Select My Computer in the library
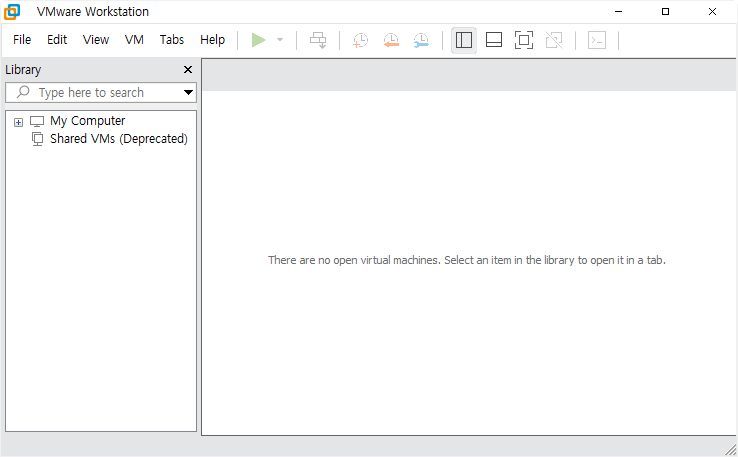 pyautogui.click(x=88, y=121)
